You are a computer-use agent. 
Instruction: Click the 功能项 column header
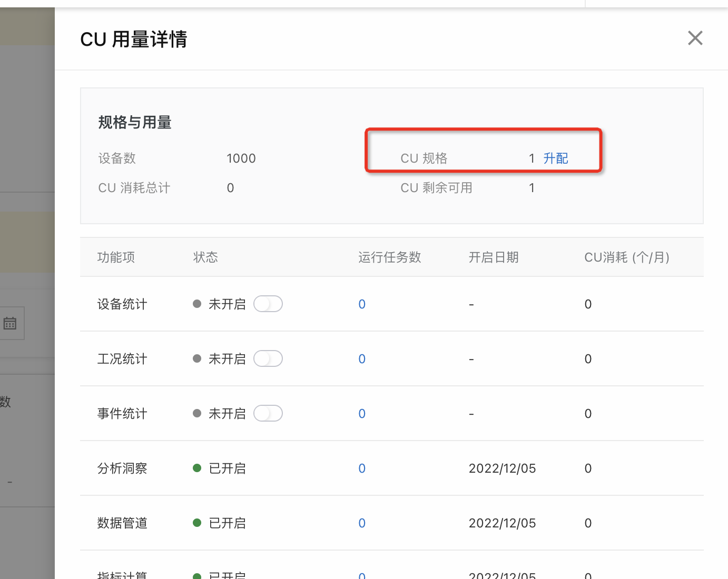(x=116, y=257)
